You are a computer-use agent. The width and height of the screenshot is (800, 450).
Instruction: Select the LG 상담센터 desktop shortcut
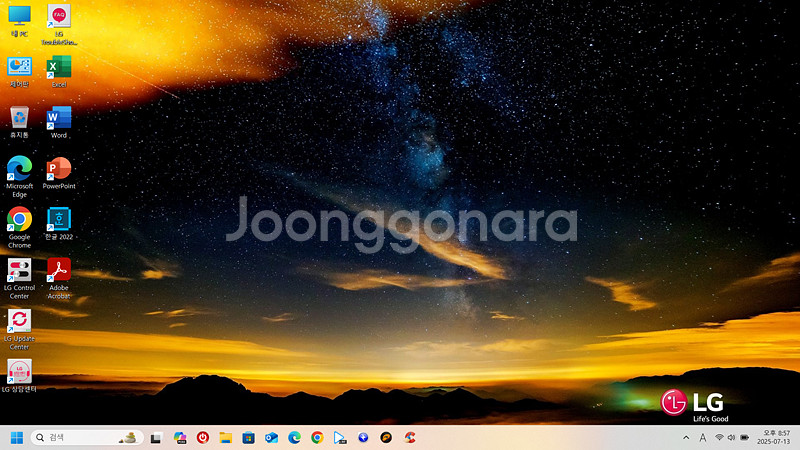tap(19, 376)
